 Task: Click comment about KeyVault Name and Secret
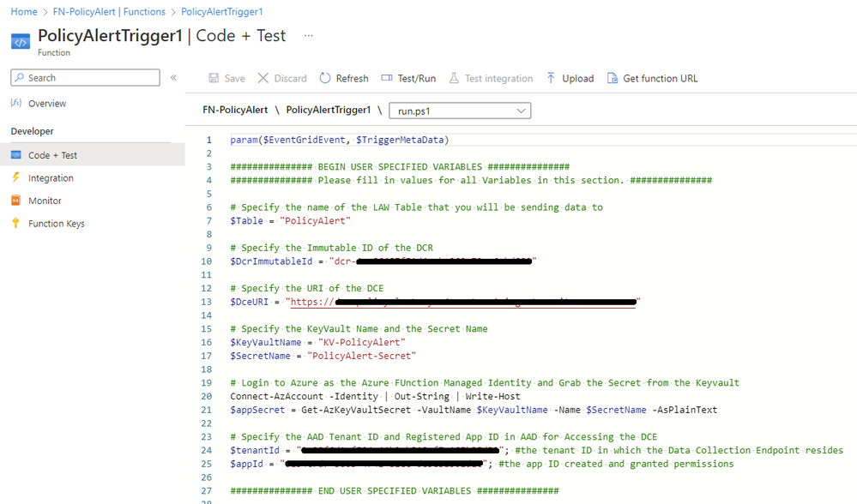coord(359,329)
